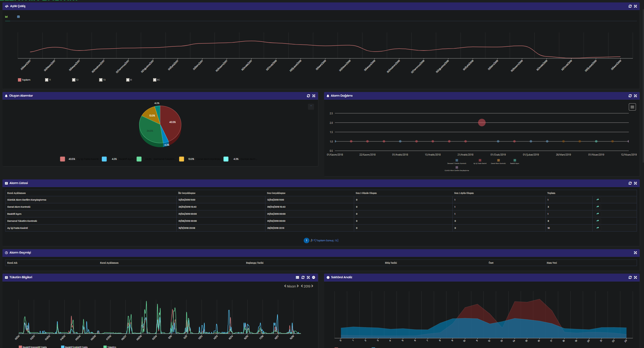Switch Tüketim Bilgileri to list view
644x348 pixels.
(x=297, y=277)
